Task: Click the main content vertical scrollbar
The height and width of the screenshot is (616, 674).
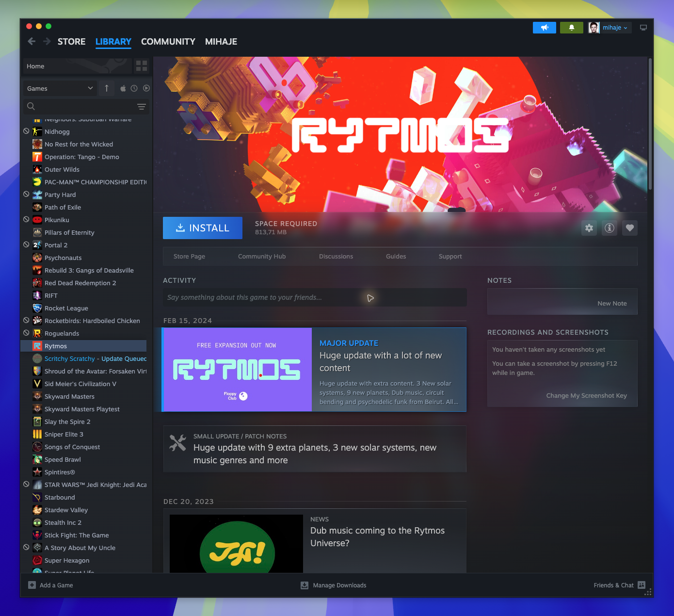Action: point(650,125)
